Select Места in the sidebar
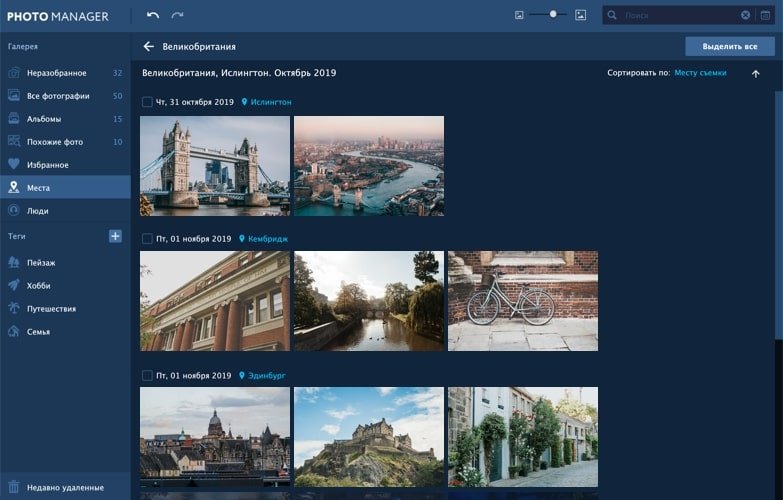This screenshot has width=783, height=500. tap(65, 187)
